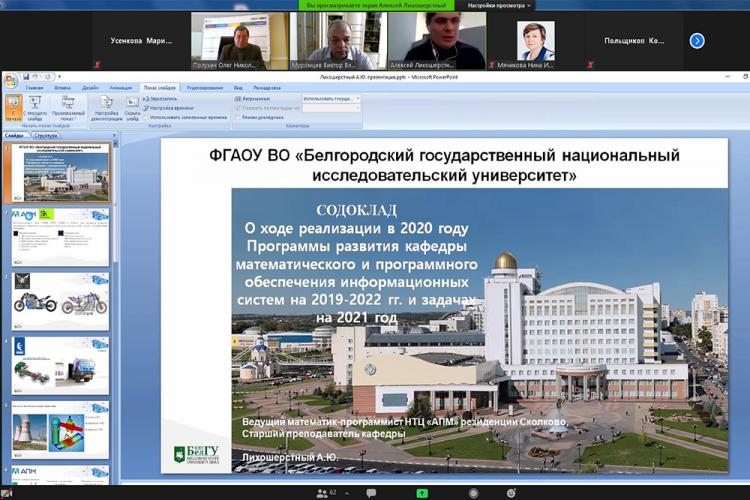Viewport: 750px width, 500px height.
Task: Select the Показ слайдов ribbon tab
Action: tap(160, 88)
